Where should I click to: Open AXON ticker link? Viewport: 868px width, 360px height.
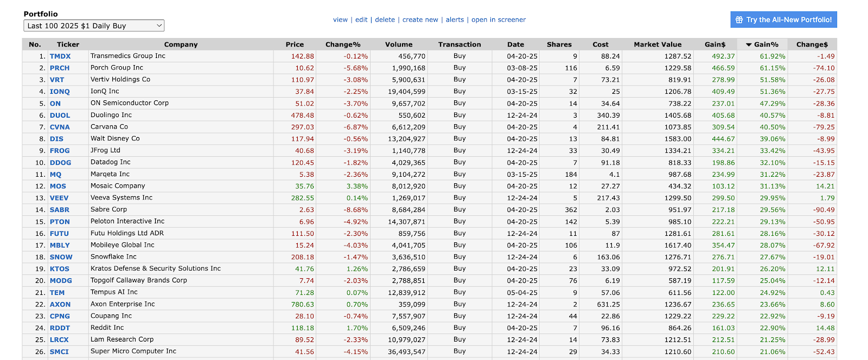click(60, 305)
